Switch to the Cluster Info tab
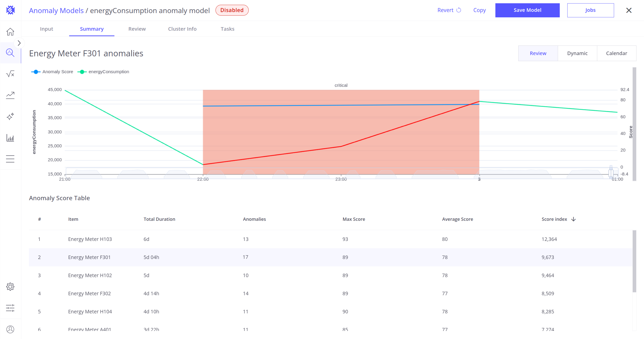 (182, 29)
